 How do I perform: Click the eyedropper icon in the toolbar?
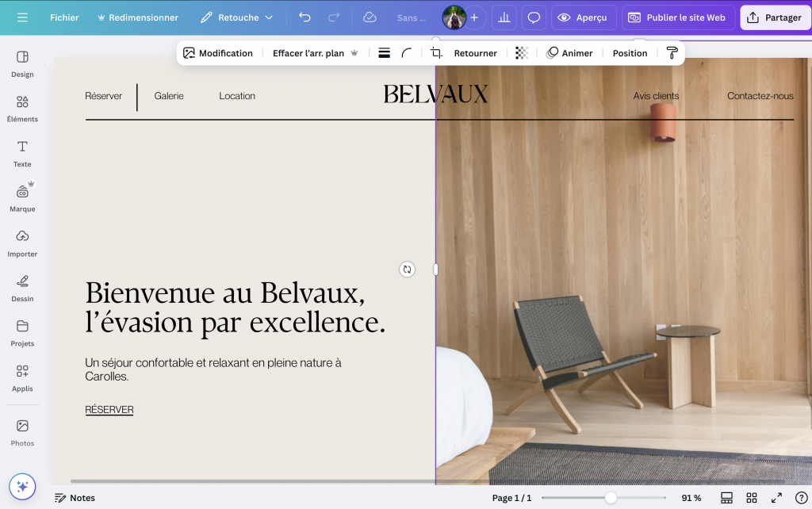coord(672,52)
